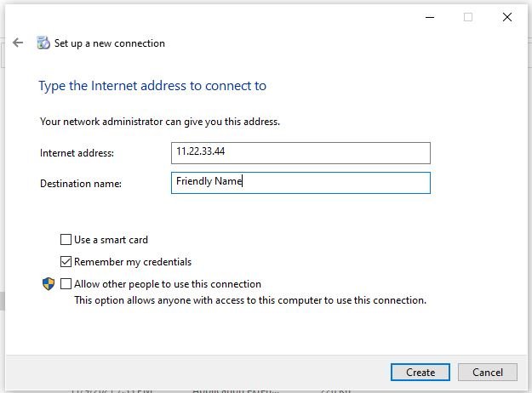Click the This option allows anyone description text
The height and width of the screenshot is (393, 532).
click(249, 300)
